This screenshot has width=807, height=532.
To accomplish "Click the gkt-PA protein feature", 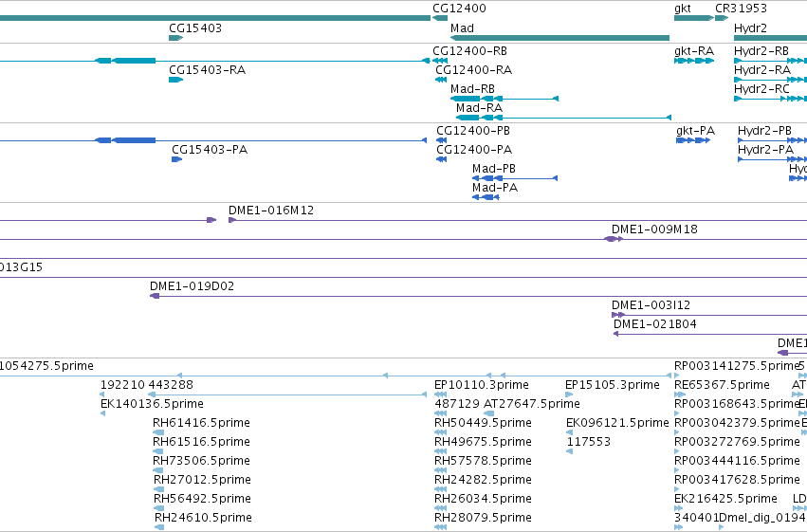I will click(x=693, y=140).
